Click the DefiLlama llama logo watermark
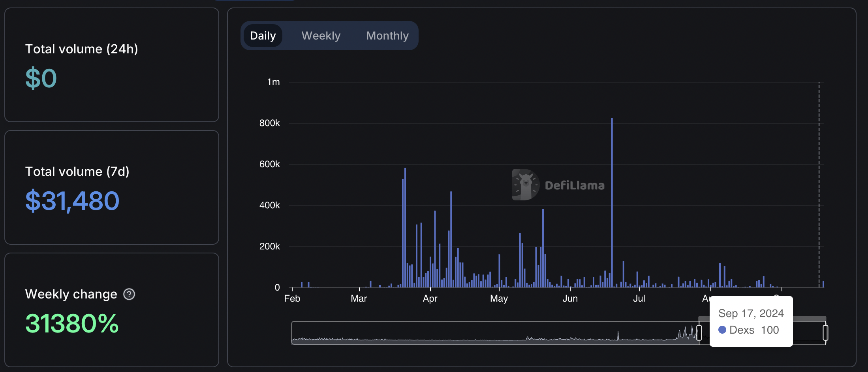 (526, 185)
